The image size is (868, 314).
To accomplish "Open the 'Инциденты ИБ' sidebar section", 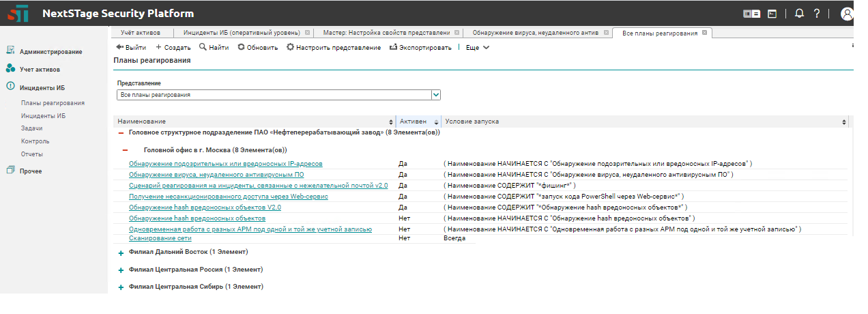I will click(x=35, y=87).
